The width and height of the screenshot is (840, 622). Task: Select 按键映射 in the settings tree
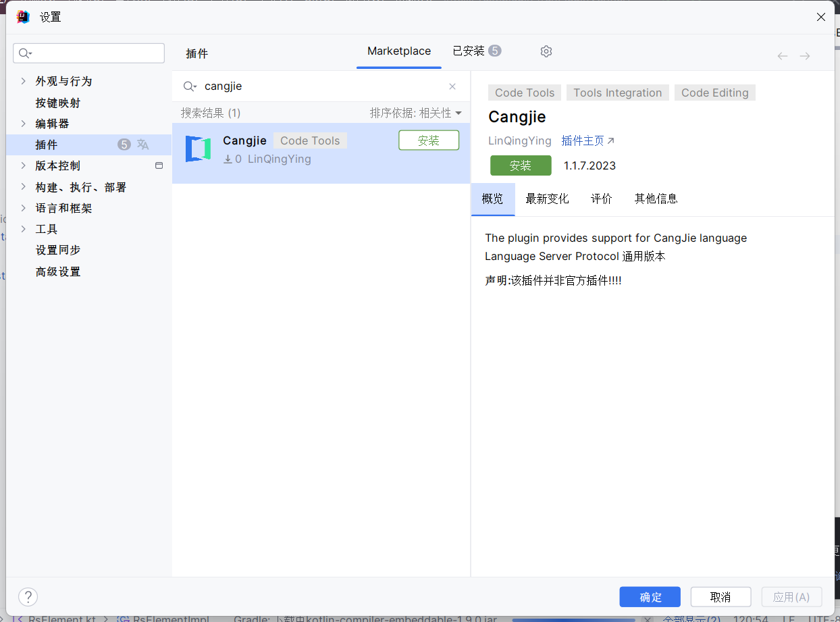[x=58, y=103]
